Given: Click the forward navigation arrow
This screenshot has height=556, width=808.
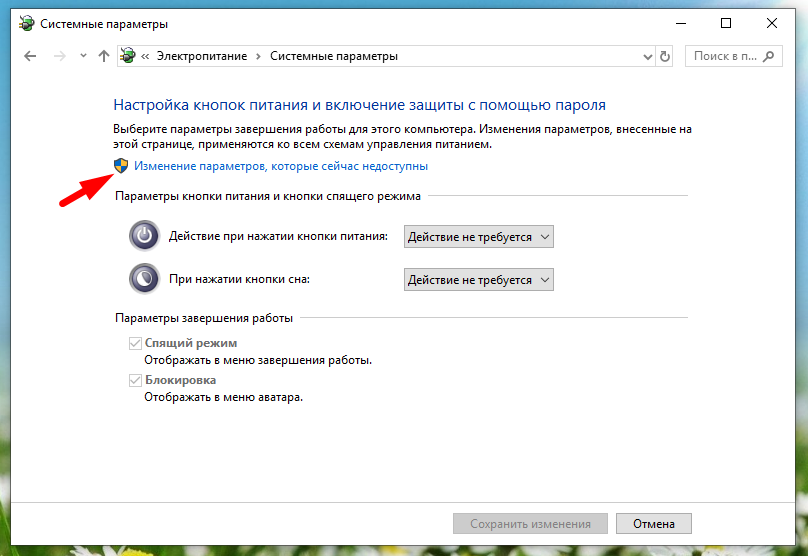Looking at the screenshot, I should [60, 56].
